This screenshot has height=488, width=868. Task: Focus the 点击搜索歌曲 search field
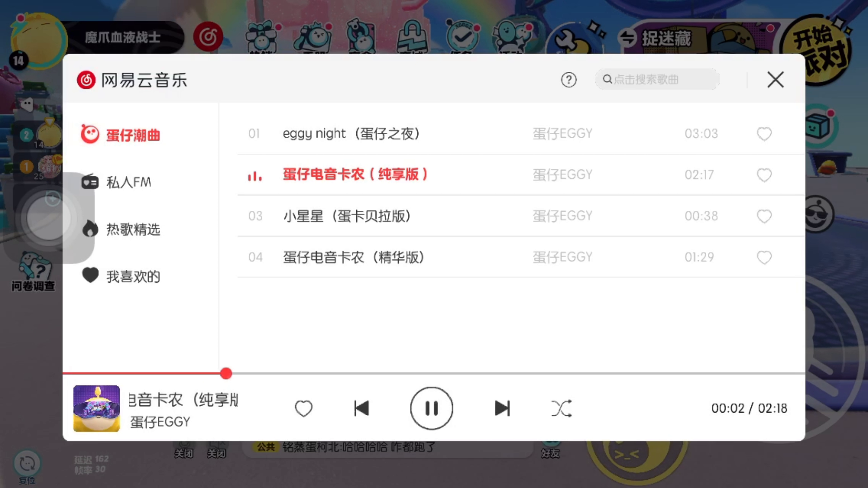(657, 80)
